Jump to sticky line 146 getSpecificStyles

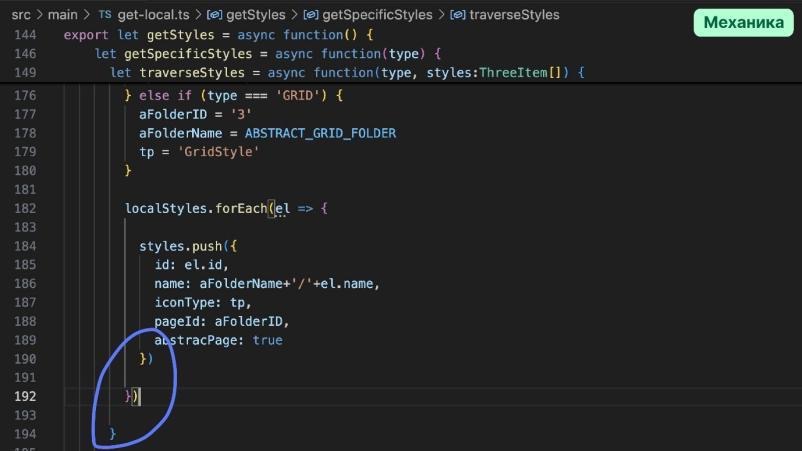(x=268, y=54)
